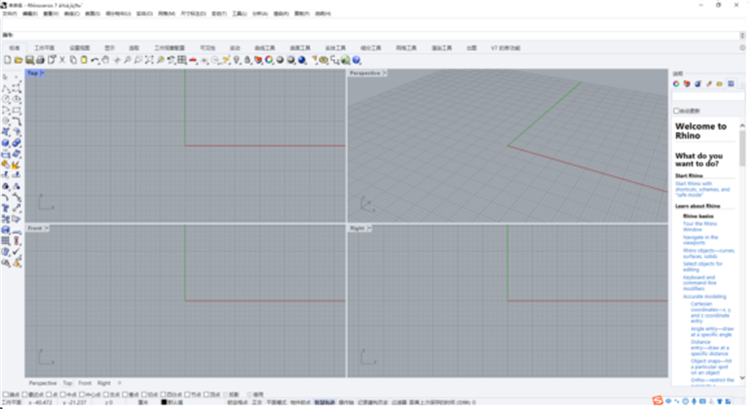
Task: Click the Copy icon in the toolbar
Action: point(73,60)
